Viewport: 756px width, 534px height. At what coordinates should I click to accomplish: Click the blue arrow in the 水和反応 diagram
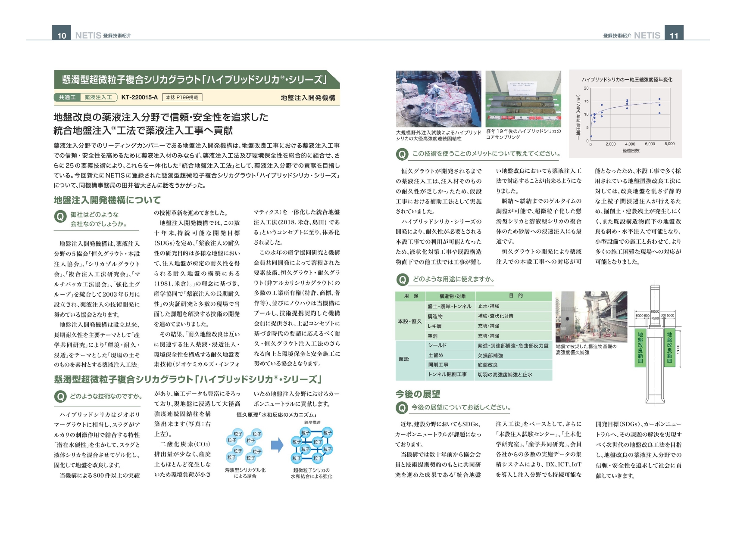277,445
